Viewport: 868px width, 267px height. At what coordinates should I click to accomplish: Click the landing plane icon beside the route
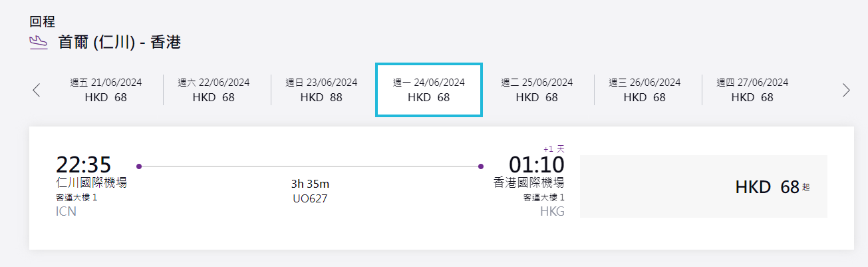tap(39, 43)
